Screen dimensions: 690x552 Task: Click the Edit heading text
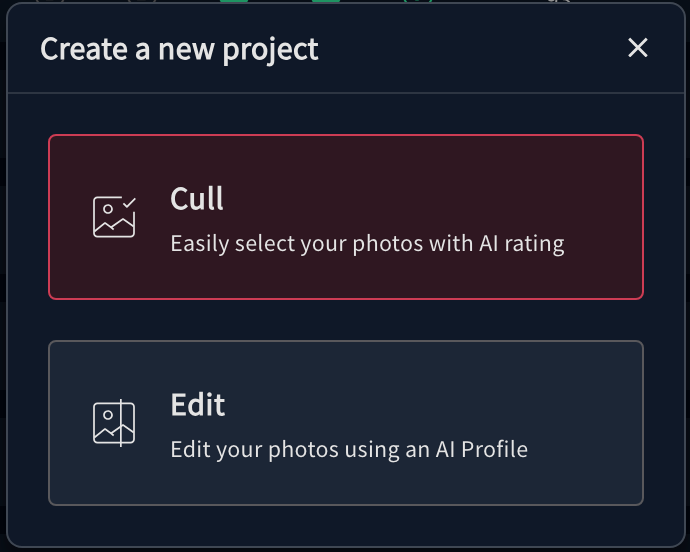(x=198, y=405)
